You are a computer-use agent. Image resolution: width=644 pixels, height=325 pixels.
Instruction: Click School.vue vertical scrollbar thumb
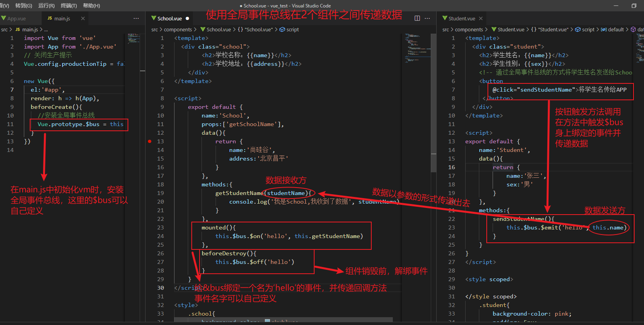pos(434,103)
